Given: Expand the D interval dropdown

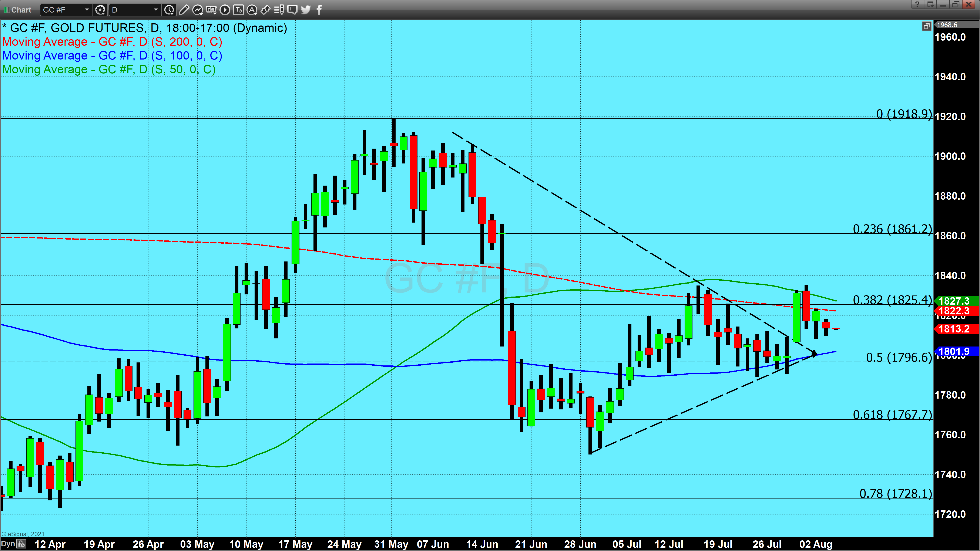Looking at the screenshot, I should (x=156, y=10).
